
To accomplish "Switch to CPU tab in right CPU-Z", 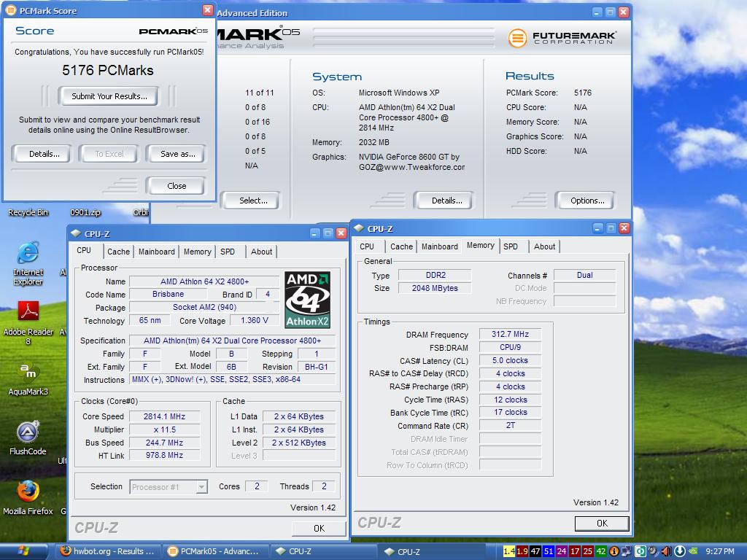I will pos(367,246).
